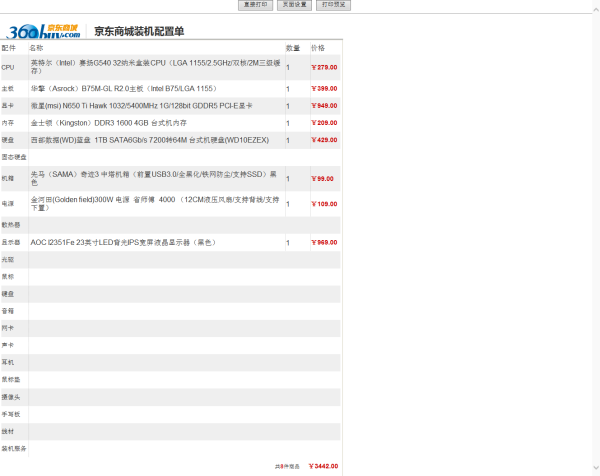
Task: Click the 名称 column header
Action: [36, 48]
